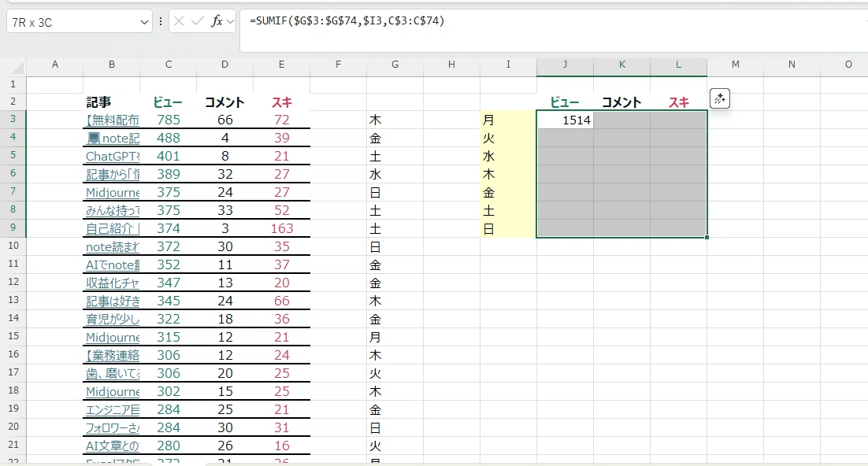Open Insert Function fx button
Image resolution: width=868 pixels, height=466 pixels.
pos(217,21)
